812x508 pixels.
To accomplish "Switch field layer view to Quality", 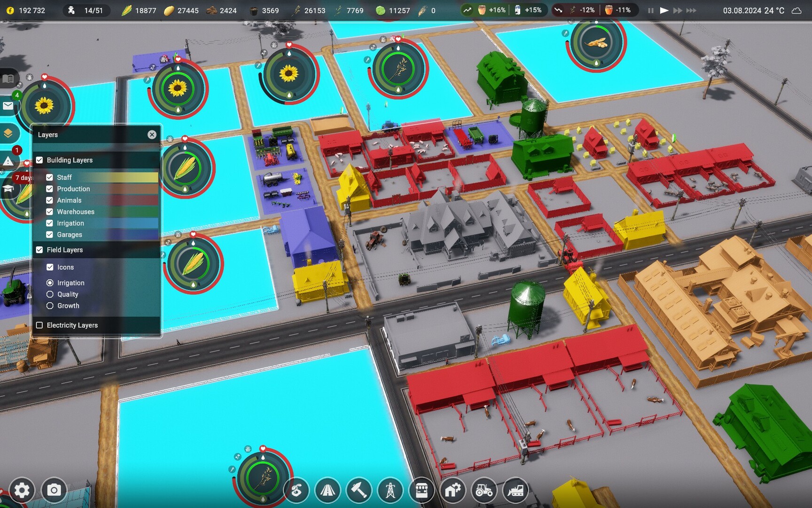I will pos(50,294).
